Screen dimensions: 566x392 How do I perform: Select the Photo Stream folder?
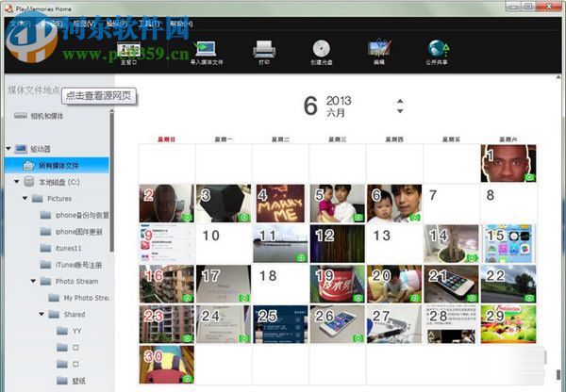[x=69, y=282]
